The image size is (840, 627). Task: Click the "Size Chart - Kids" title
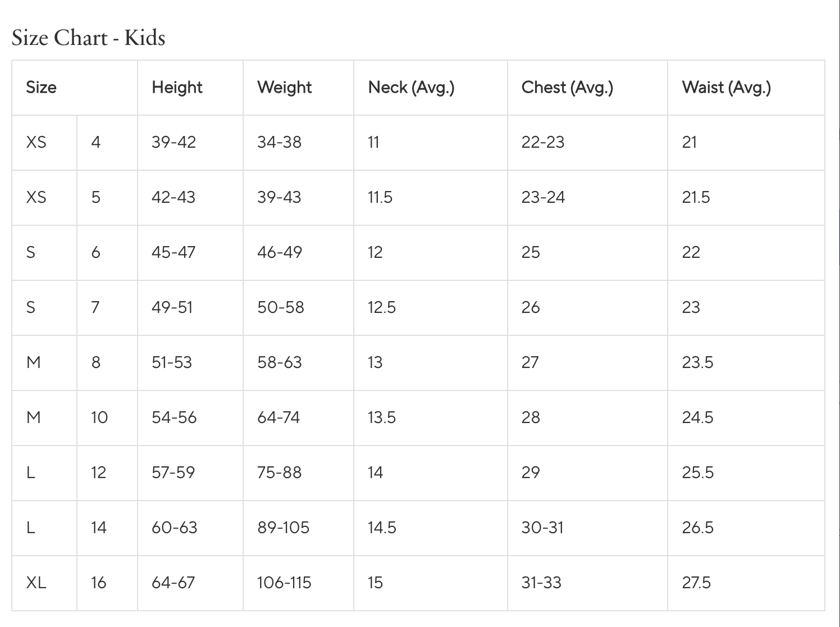tap(88, 38)
